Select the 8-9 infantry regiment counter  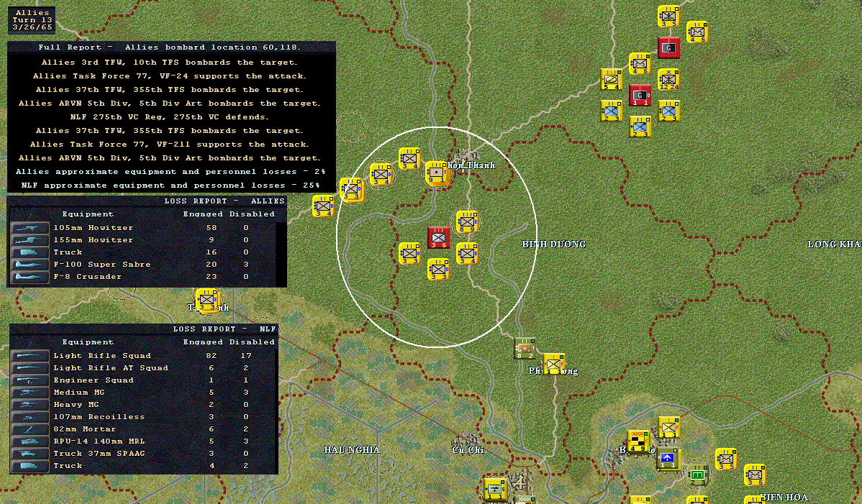[x=467, y=222]
